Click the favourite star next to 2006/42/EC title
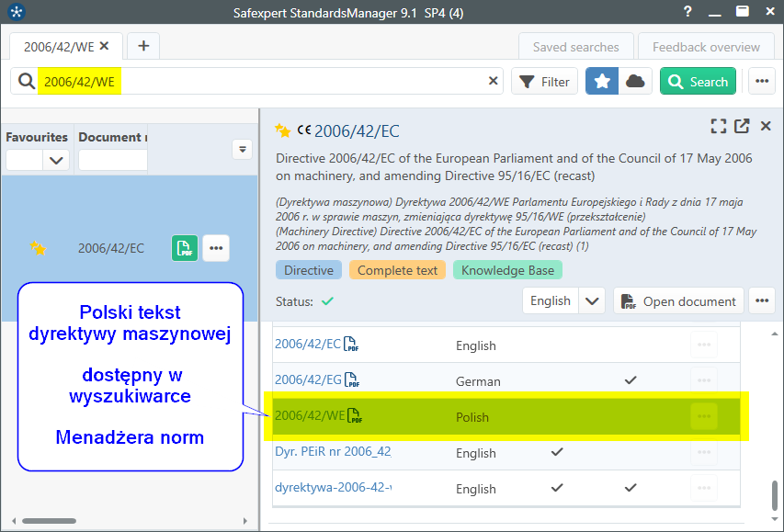This screenshot has height=532, width=784. point(283,131)
